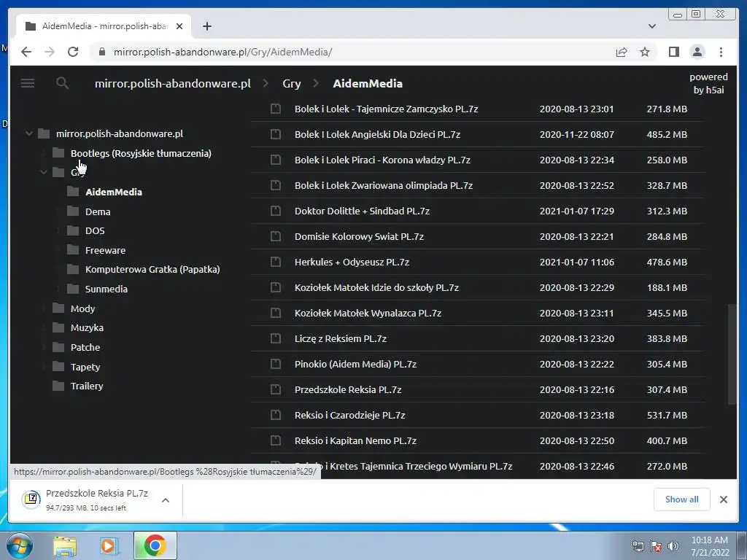
Task: Collapse mirror.polish-abandonware.pl tree root arrow
Action: pyautogui.click(x=29, y=134)
